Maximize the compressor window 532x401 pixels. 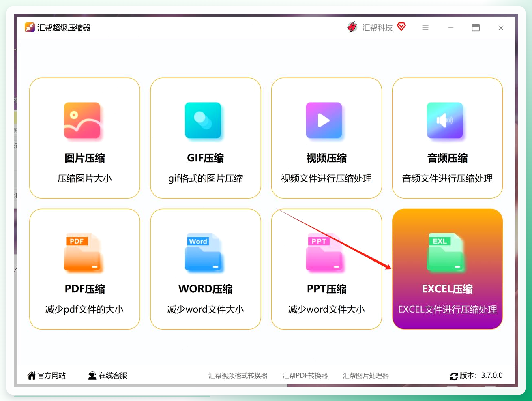[476, 28]
